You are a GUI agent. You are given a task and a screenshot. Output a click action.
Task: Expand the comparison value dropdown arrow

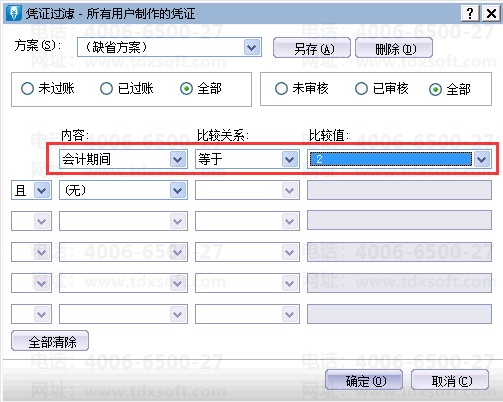(481, 159)
